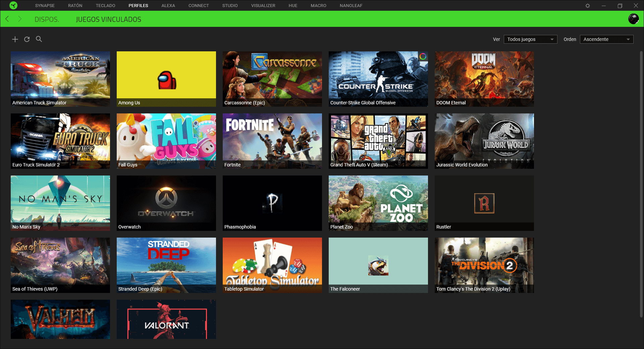This screenshot has width=644, height=349.
Task: Go back with the left arrow
Action: (7, 19)
